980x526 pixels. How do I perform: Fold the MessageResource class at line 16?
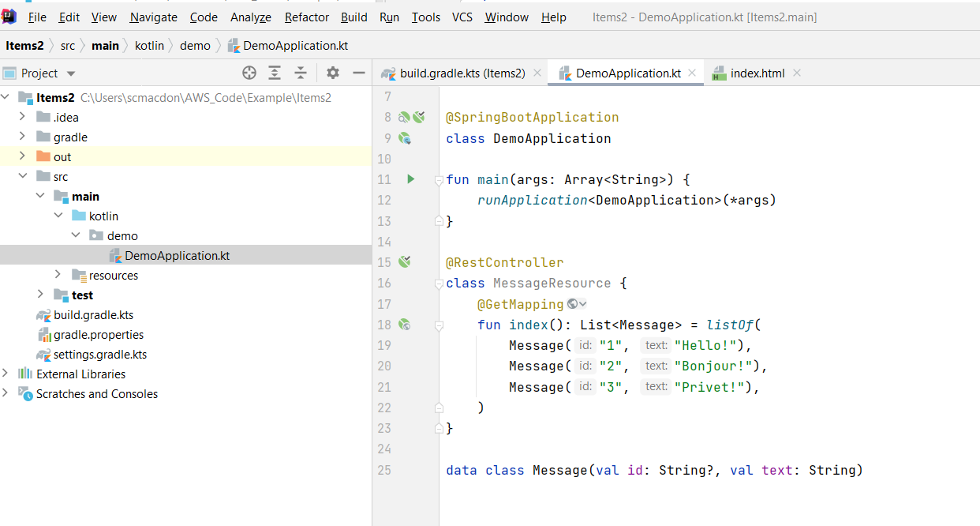(439, 284)
